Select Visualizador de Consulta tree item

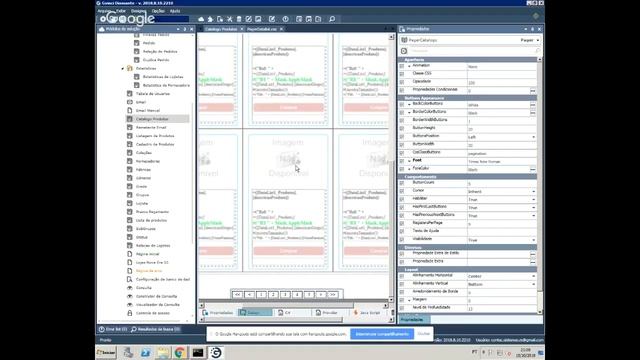(x=158, y=304)
